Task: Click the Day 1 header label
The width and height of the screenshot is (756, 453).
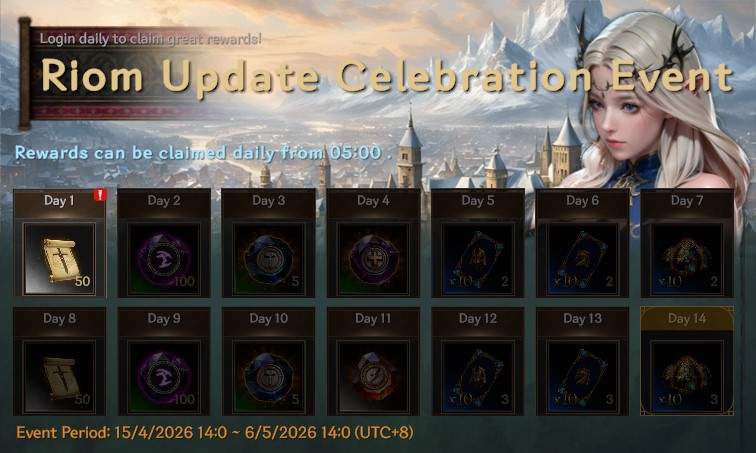Action: pyautogui.click(x=59, y=200)
